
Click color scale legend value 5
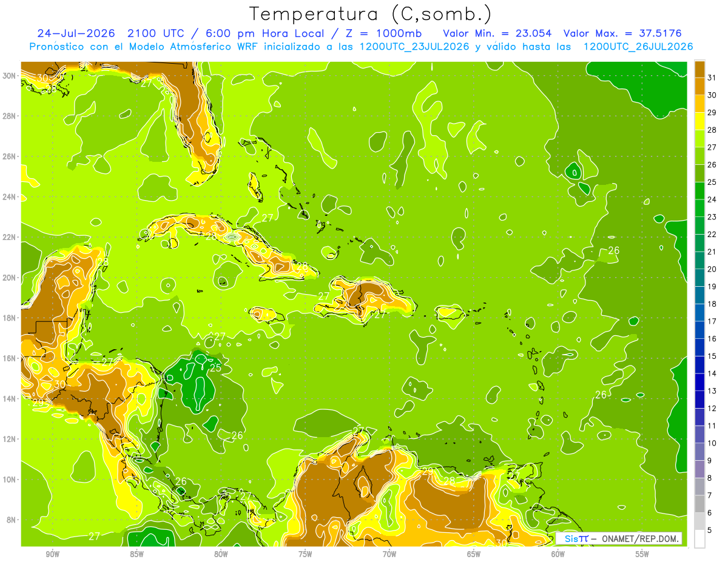[709, 530]
